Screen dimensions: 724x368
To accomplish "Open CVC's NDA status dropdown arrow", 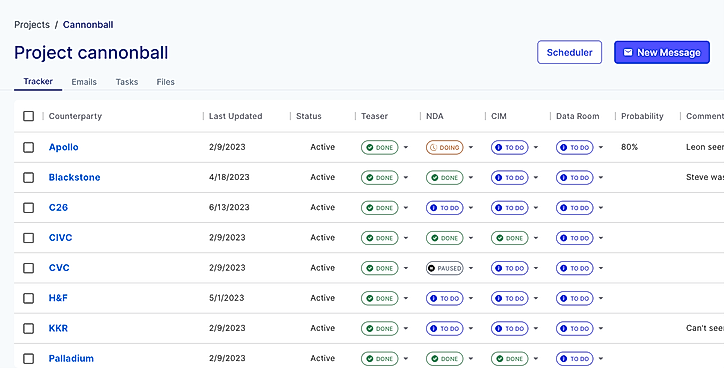I will [471, 268].
